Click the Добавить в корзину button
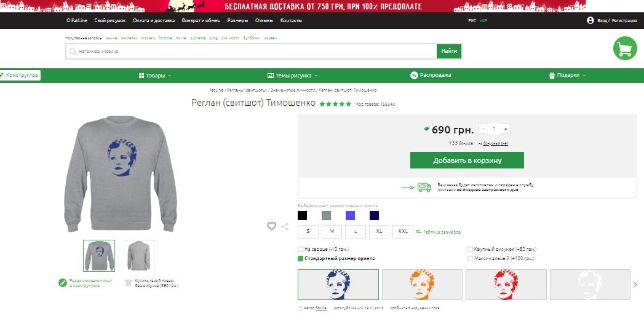The height and width of the screenshot is (316, 644). [x=467, y=160]
